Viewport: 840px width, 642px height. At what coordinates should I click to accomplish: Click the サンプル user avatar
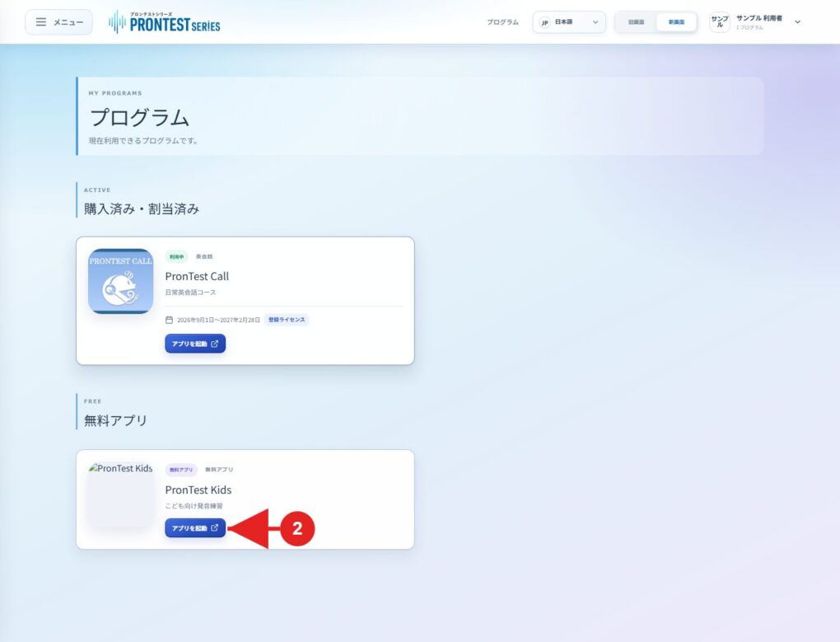pyautogui.click(x=720, y=22)
